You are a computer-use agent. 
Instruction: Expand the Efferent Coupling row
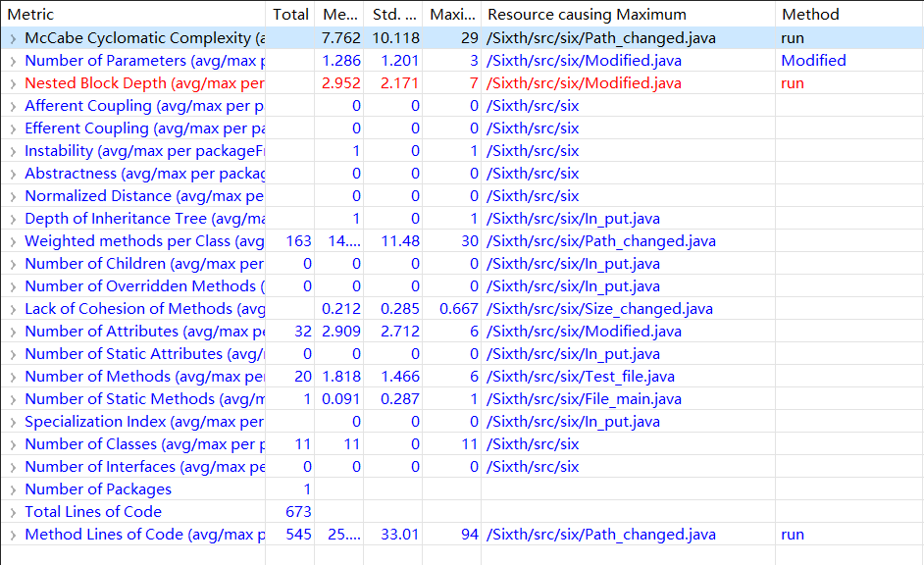13,129
